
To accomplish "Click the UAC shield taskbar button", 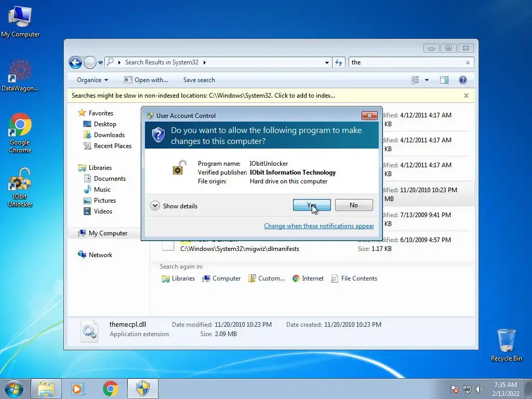I will coord(143,389).
